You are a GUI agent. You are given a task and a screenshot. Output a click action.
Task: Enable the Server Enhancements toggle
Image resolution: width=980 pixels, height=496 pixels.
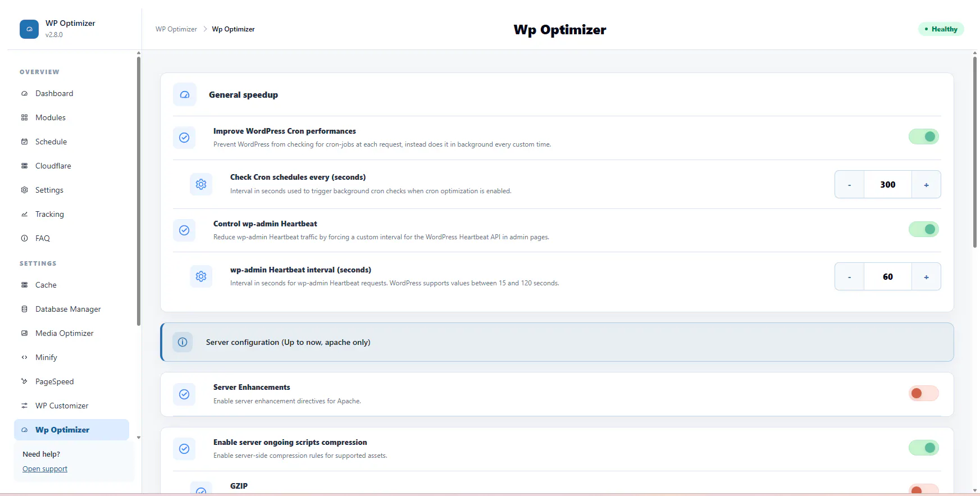924,393
